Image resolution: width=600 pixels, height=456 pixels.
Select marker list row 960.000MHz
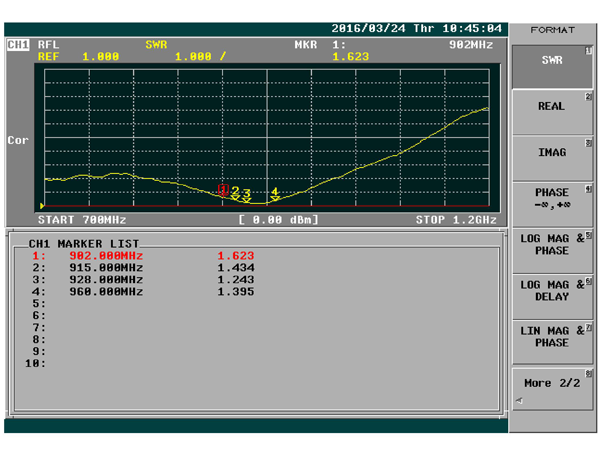click(x=143, y=292)
